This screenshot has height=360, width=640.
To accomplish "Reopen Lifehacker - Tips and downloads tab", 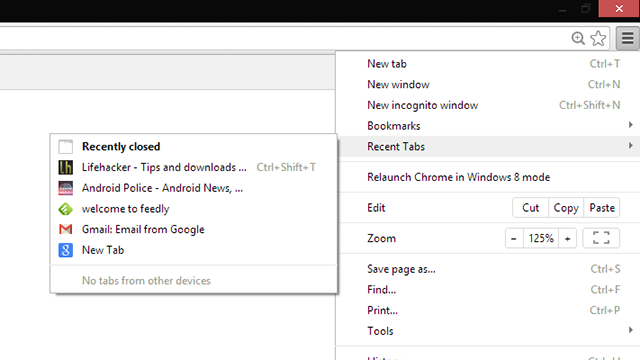I will 194,167.
